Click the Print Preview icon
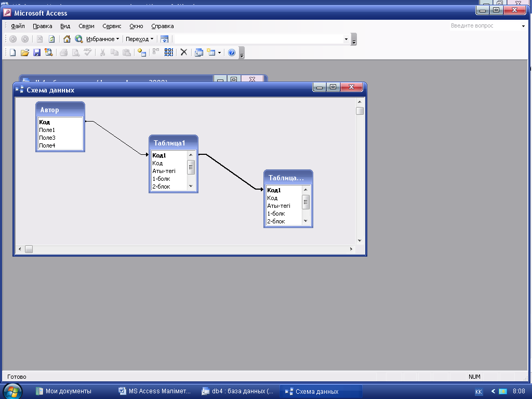532x399 pixels. tap(76, 52)
